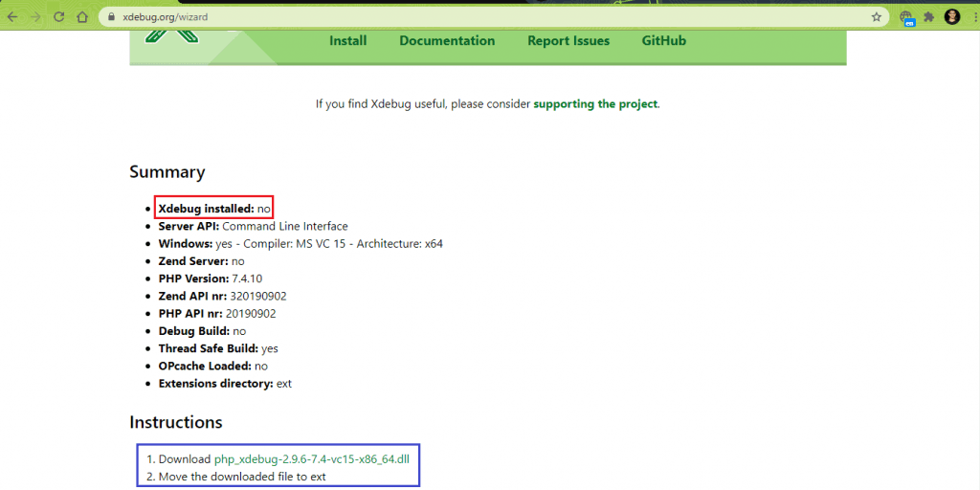Open the Extensions puzzle menu
The image size is (980, 490).
pos(929,17)
